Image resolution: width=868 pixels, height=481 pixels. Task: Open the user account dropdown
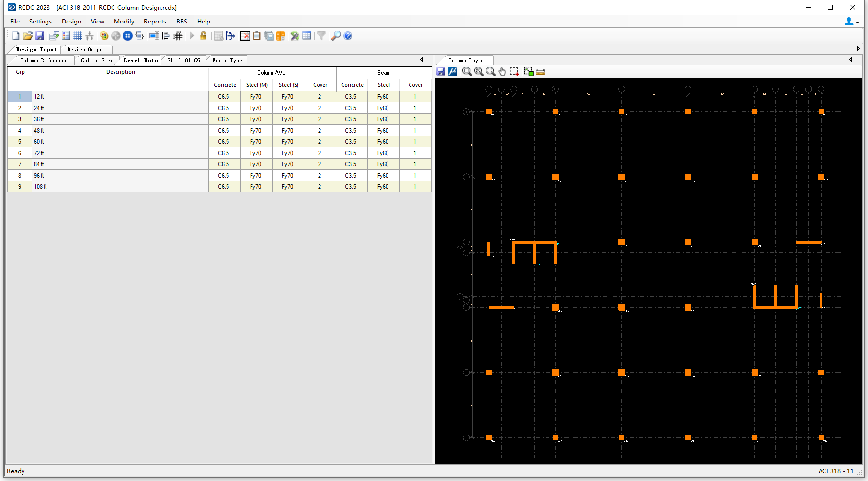851,22
